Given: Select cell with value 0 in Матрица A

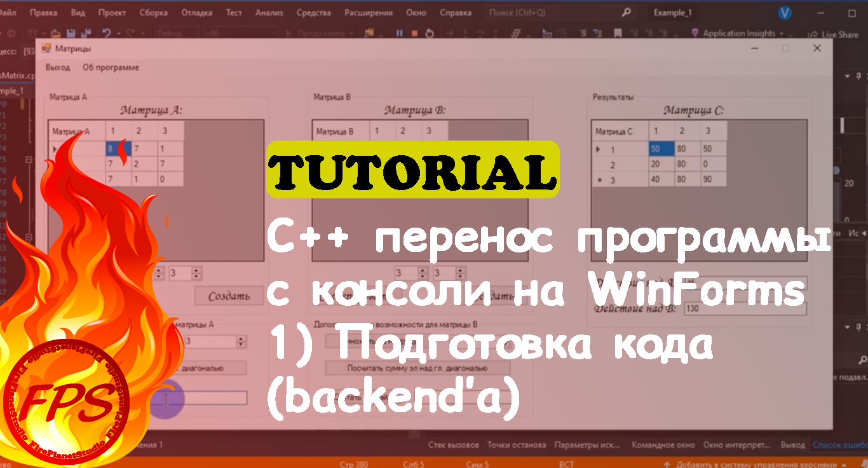Looking at the screenshot, I should 171,179.
